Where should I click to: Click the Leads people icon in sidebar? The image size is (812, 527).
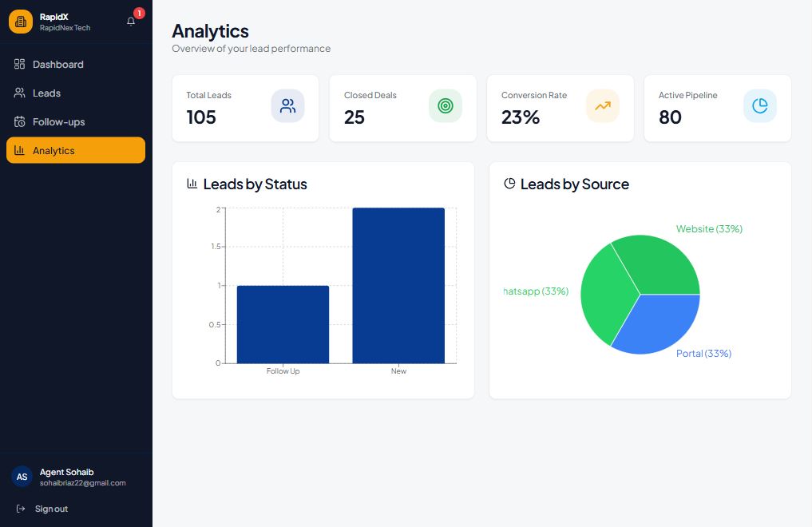19,93
